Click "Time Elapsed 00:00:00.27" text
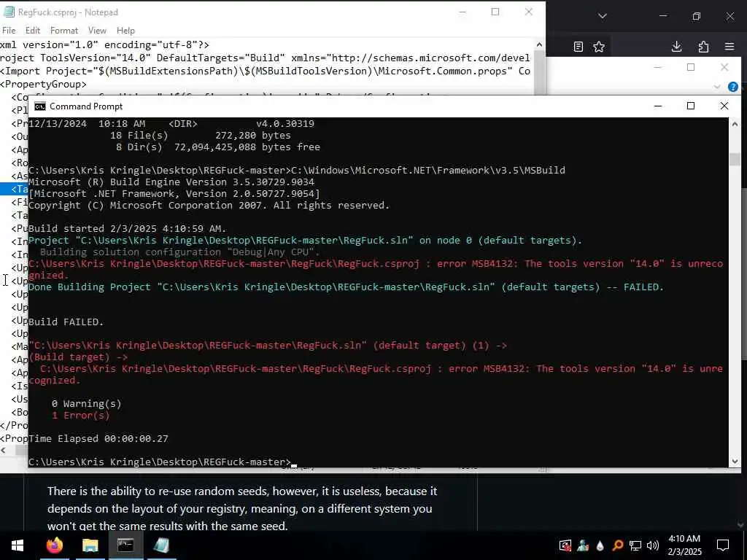 [98, 438]
